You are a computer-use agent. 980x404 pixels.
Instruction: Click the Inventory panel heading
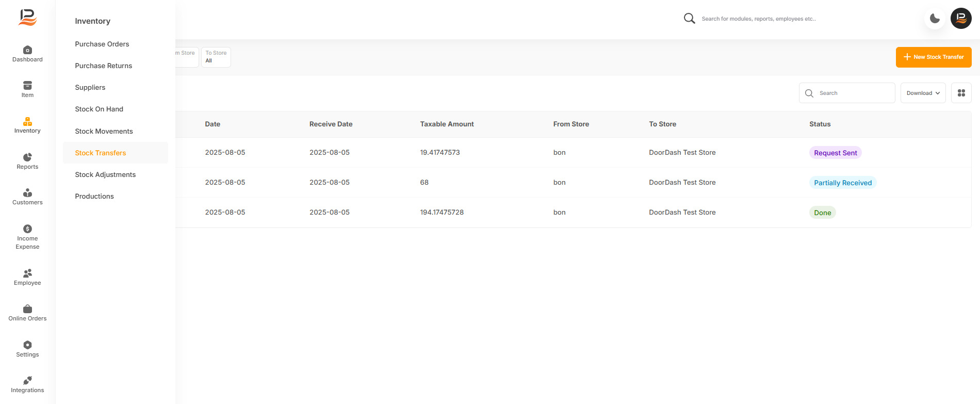click(x=92, y=21)
